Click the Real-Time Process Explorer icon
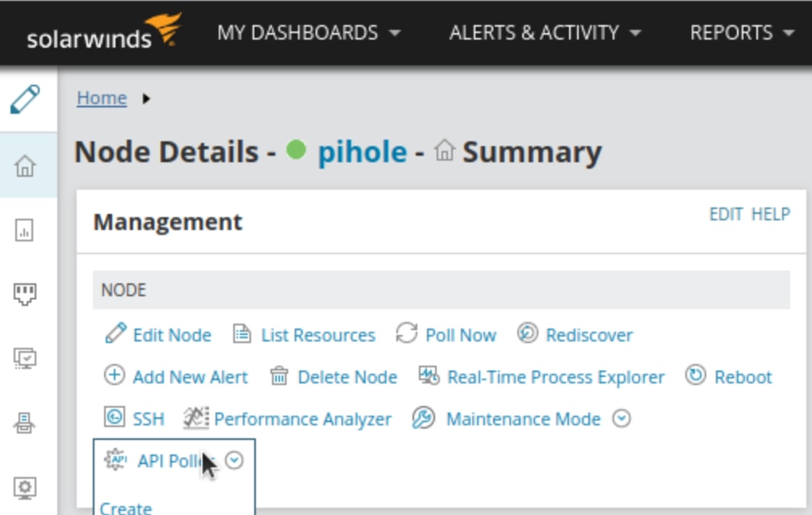This screenshot has height=515, width=812. point(429,375)
